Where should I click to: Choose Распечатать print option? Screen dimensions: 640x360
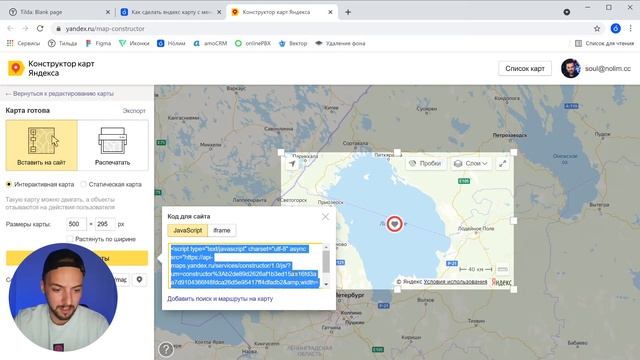113,145
